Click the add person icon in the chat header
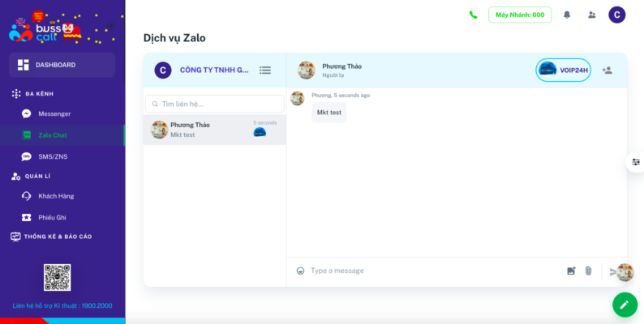The image size is (644, 324). click(x=608, y=70)
